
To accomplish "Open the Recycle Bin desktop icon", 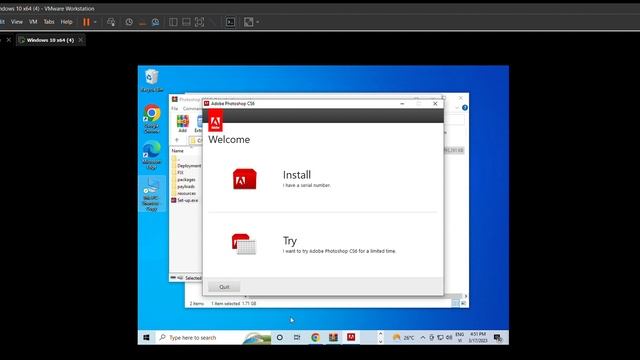I will click(152, 80).
